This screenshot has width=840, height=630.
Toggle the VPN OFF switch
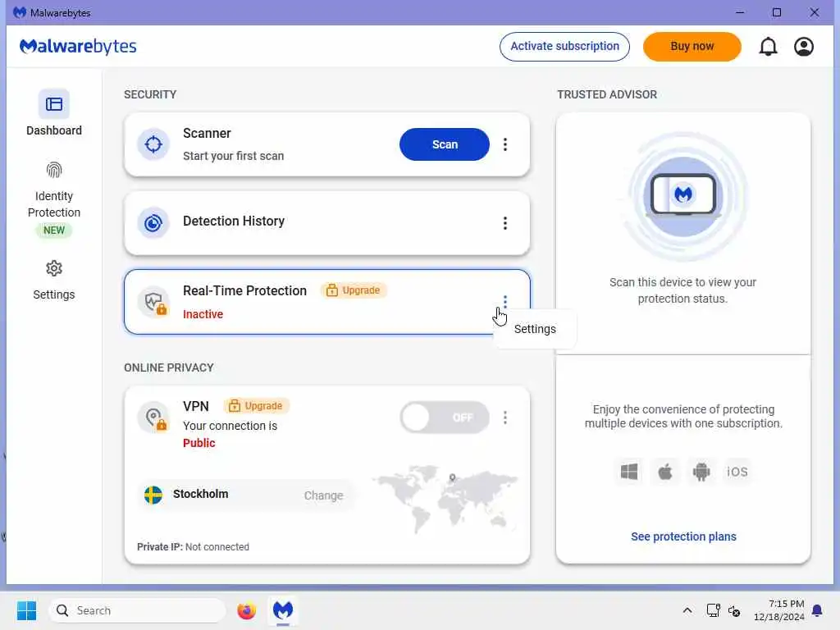pos(444,418)
